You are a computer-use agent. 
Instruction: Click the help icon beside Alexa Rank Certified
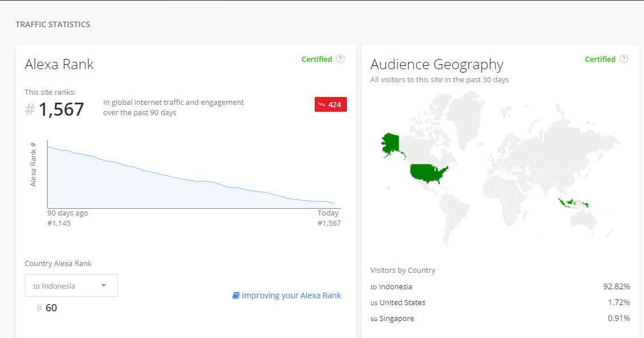[340, 59]
